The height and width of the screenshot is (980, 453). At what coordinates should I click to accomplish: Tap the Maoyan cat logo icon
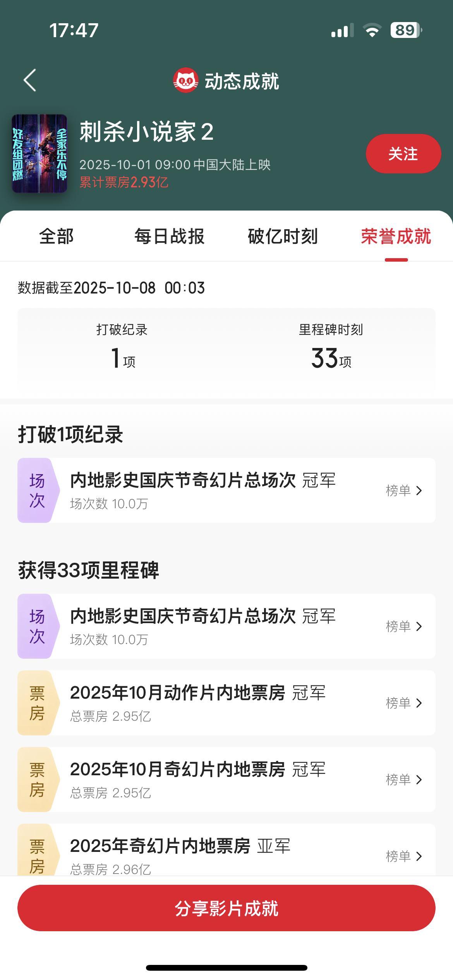[x=185, y=81]
